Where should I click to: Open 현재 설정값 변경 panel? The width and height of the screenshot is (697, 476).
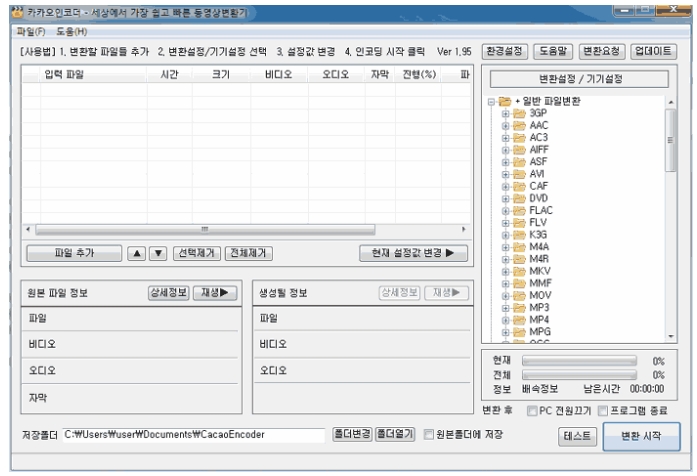tap(413, 253)
